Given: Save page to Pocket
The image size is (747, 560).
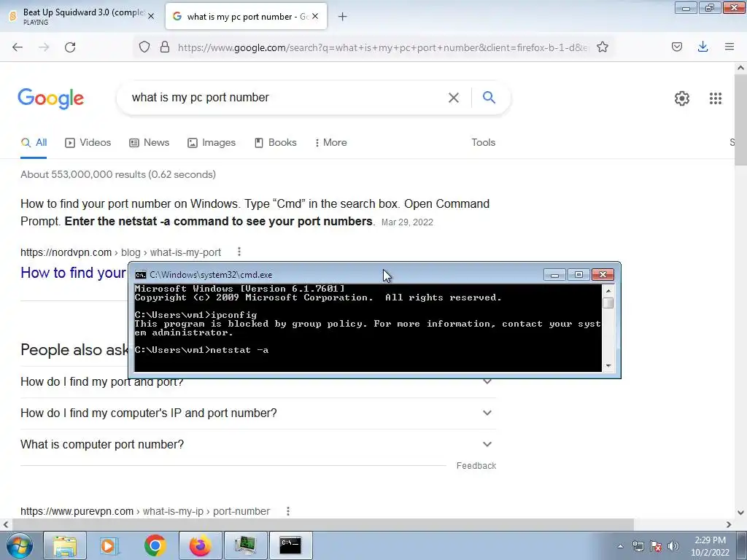Looking at the screenshot, I should click(677, 47).
